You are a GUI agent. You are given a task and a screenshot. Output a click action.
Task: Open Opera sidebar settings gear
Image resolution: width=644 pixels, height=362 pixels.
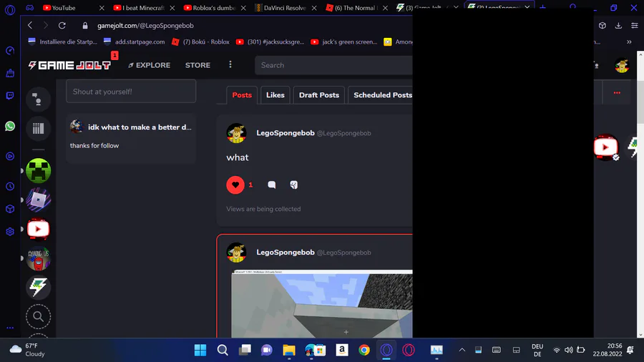[10, 232]
